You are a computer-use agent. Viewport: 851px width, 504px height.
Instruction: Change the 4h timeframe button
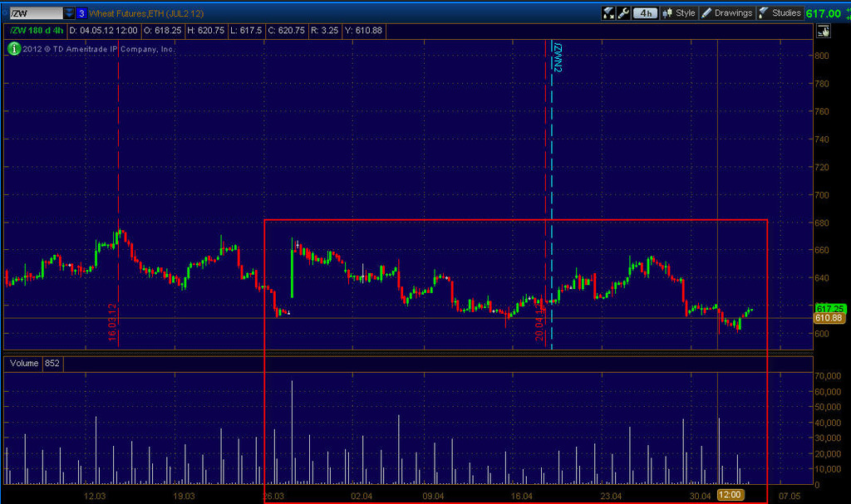click(x=644, y=13)
